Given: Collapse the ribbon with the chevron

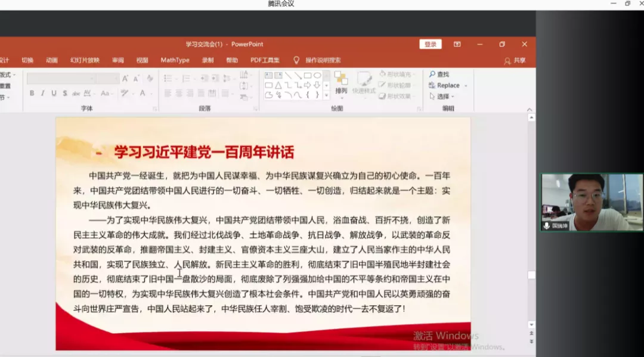Looking at the screenshot, I should (529, 110).
